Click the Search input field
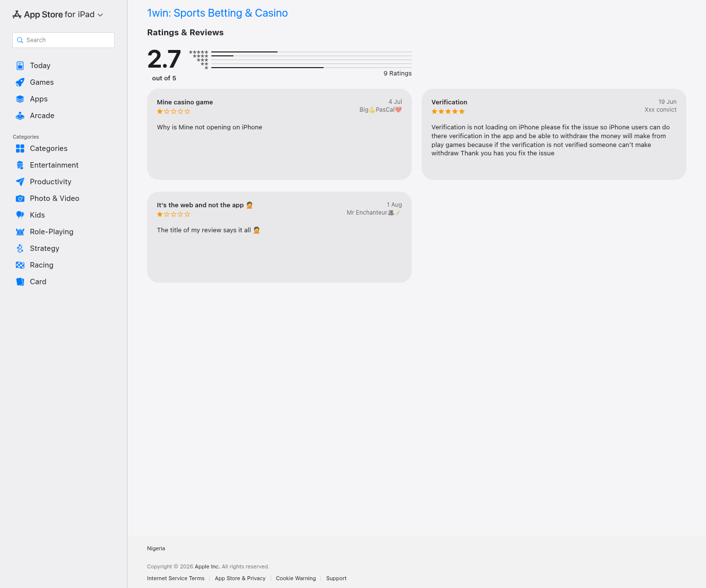The width and height of the screenshot is (706, 588). coord(63,40)
